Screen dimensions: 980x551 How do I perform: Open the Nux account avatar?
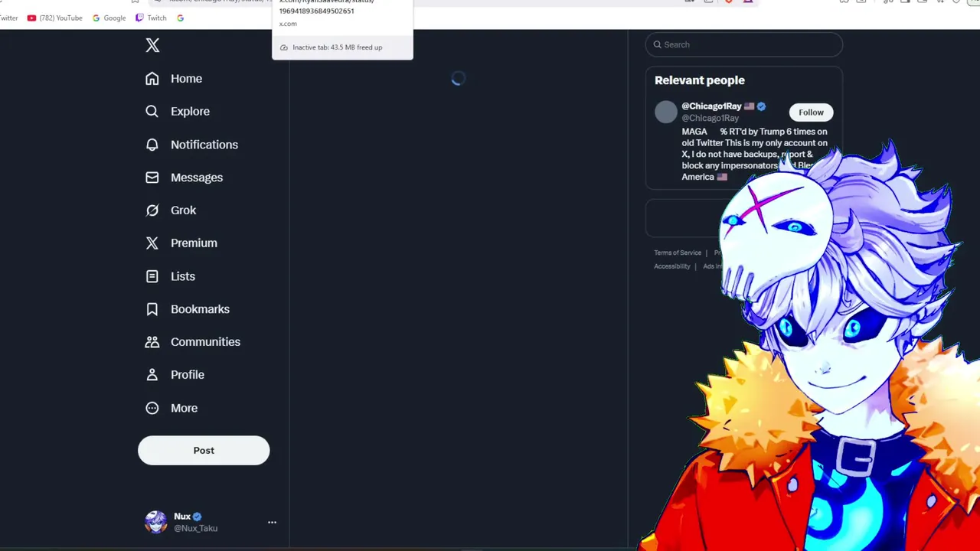point(156,522)
